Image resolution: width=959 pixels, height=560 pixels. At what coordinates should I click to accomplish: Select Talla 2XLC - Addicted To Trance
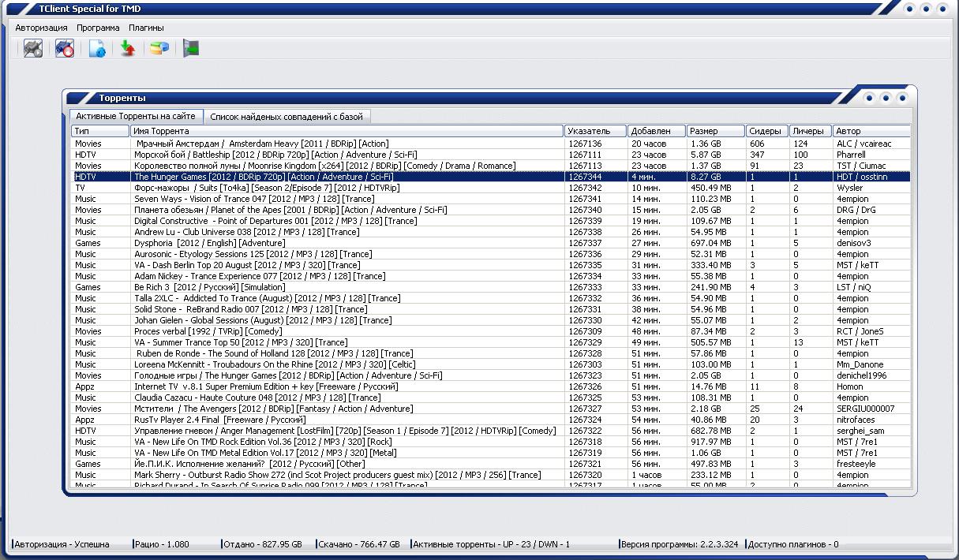coord(490,298)
